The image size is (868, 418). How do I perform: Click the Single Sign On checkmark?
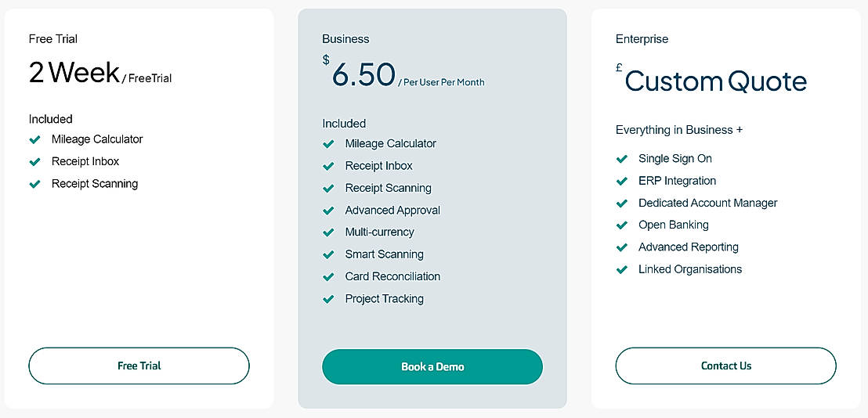tap(622, 159)
